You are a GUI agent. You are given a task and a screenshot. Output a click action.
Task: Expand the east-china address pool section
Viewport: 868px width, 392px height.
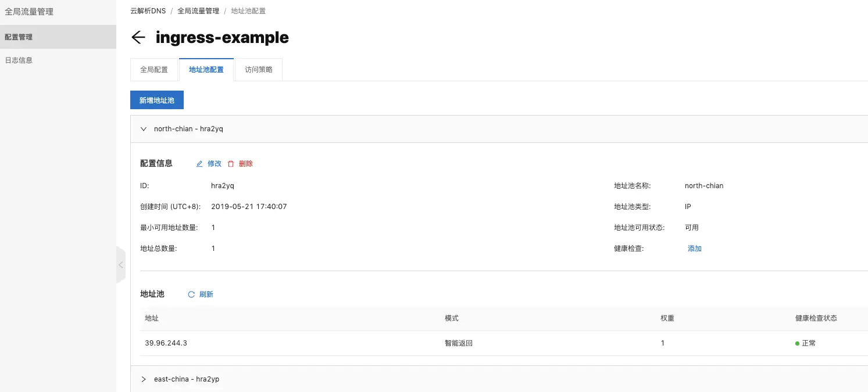(144, 379)
